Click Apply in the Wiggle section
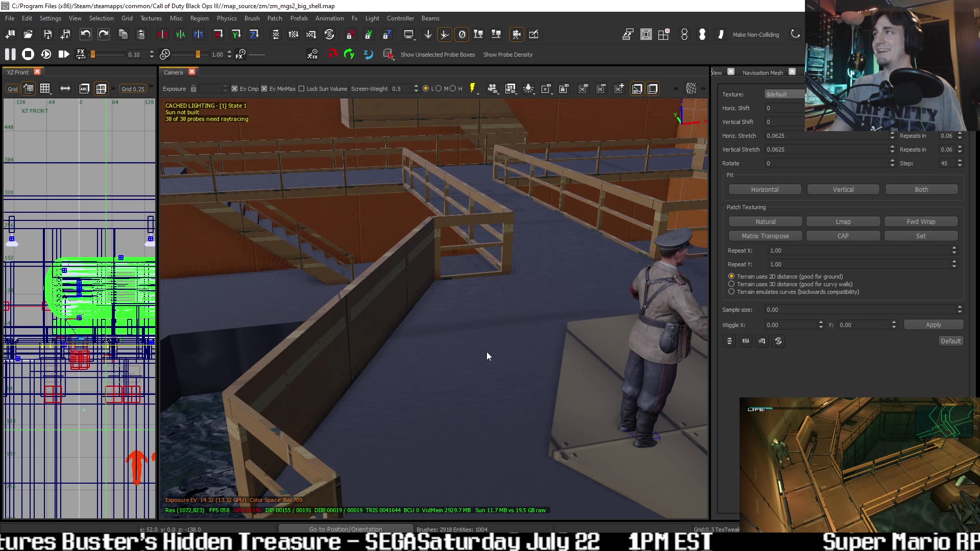This screenshot has width=980, height=551. coord(934,324)
